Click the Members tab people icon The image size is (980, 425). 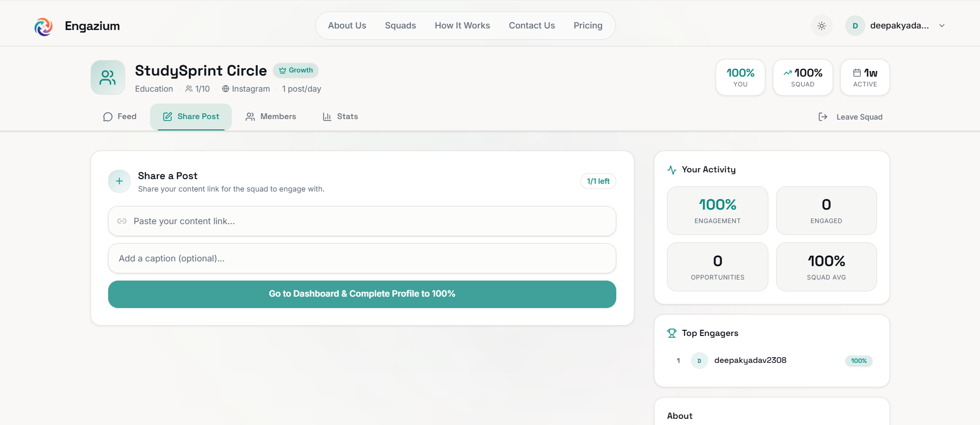[250, 117]
